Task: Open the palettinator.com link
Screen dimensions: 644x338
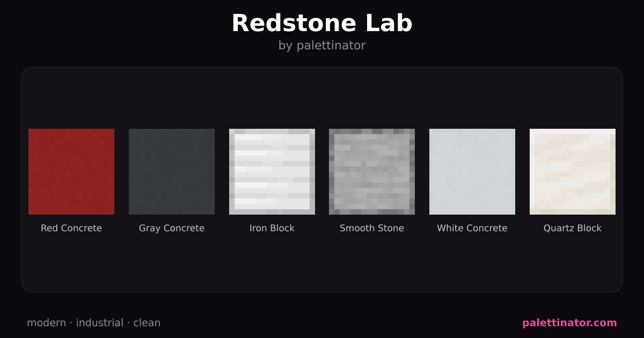Action: point(569,323)
